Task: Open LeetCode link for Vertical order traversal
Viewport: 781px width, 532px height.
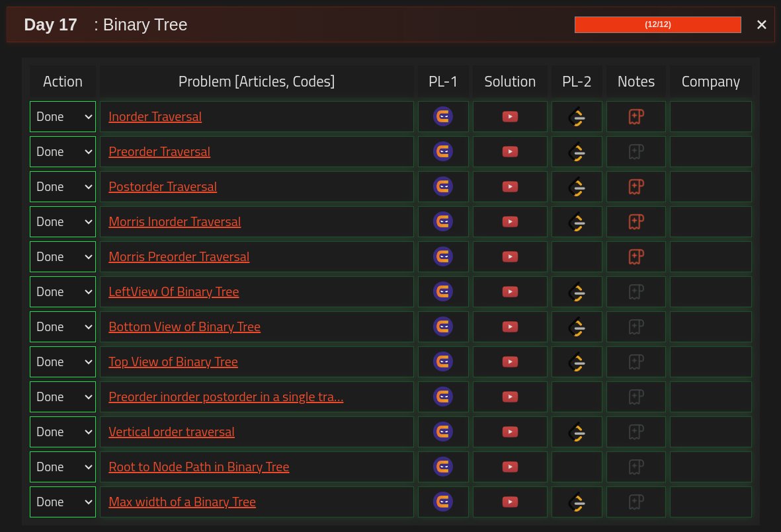Action: point(577,432)
